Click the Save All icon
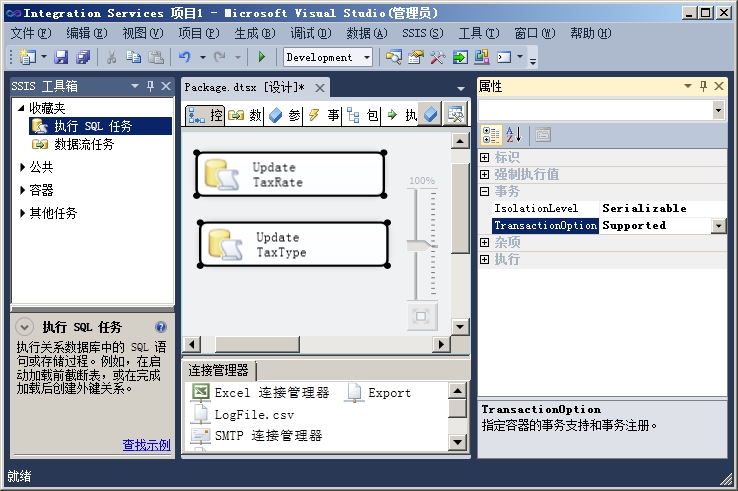This screenshot has width=738, height=491. [83, 57]
